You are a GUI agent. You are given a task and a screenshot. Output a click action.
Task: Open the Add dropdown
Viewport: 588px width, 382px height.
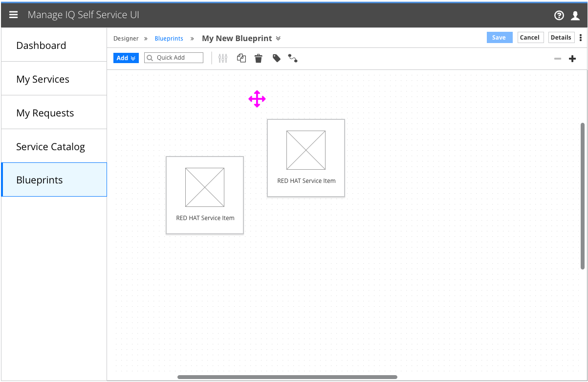click(x=126, y=58)
